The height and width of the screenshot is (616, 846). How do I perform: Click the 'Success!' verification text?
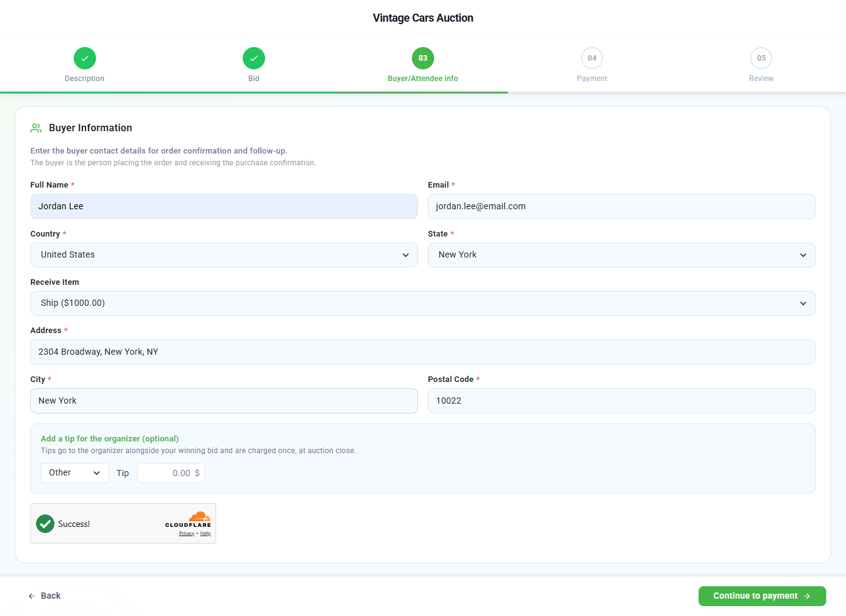pos(74,524)
